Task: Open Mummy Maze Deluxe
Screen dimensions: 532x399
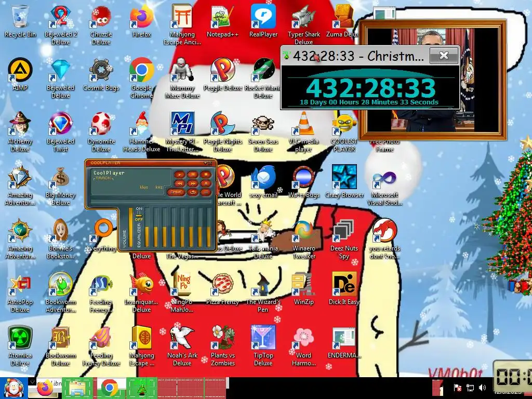Action: coord(182,78)
